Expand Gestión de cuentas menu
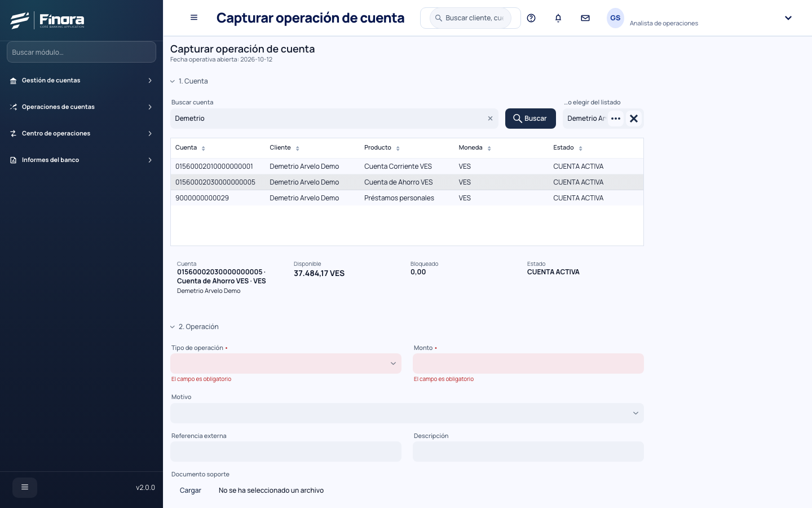 pyautogui.click(x=81, y=81)
